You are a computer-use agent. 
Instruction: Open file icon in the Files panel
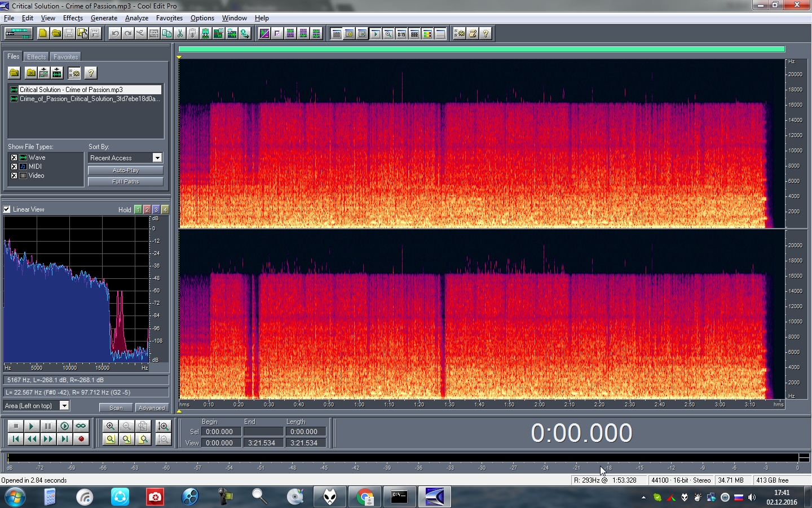click(14, 73)
